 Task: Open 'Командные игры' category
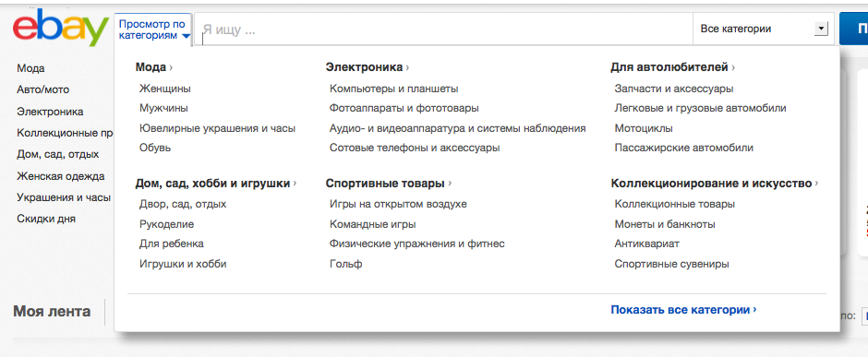click(372, 224)
